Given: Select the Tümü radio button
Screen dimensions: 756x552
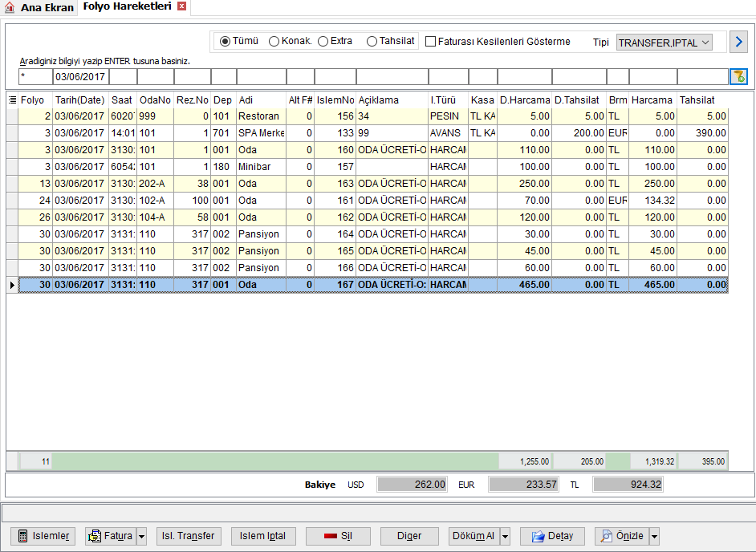Looking at the screenshot, I should click(225, 42).
